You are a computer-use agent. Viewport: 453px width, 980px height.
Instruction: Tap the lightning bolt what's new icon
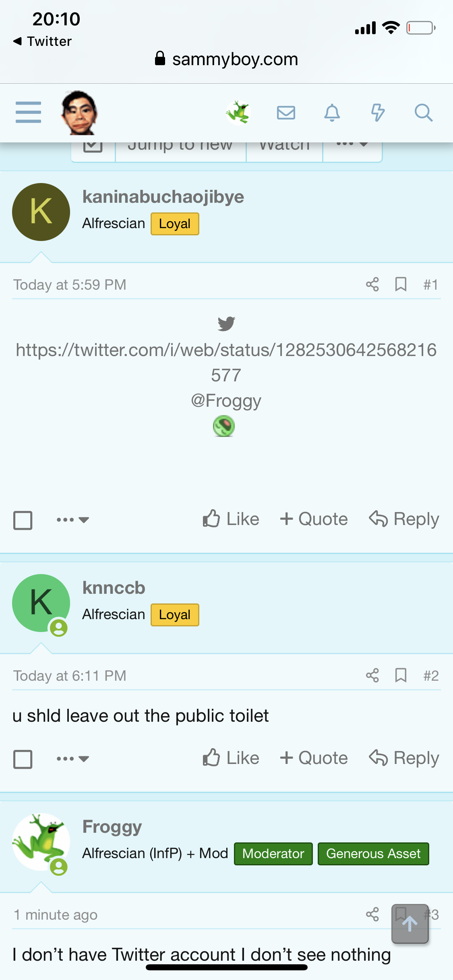point(378,113)
